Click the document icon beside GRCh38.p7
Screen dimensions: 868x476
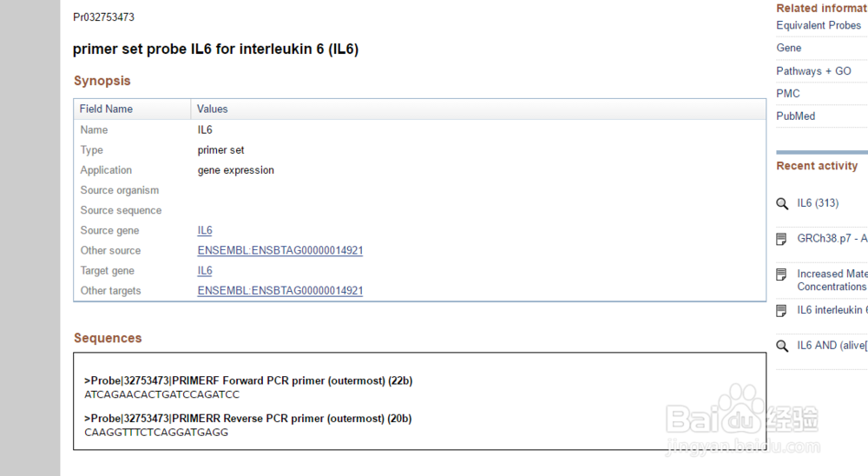tap(781, 240)
